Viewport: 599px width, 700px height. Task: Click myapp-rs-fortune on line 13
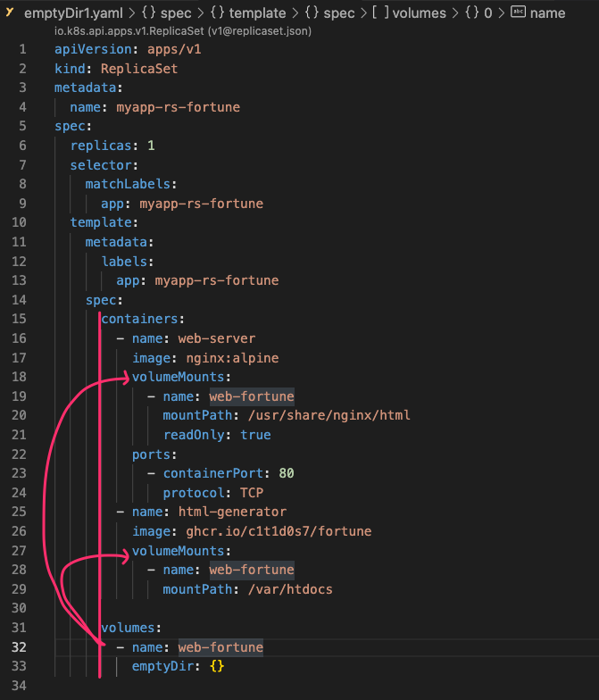(217, 280)
